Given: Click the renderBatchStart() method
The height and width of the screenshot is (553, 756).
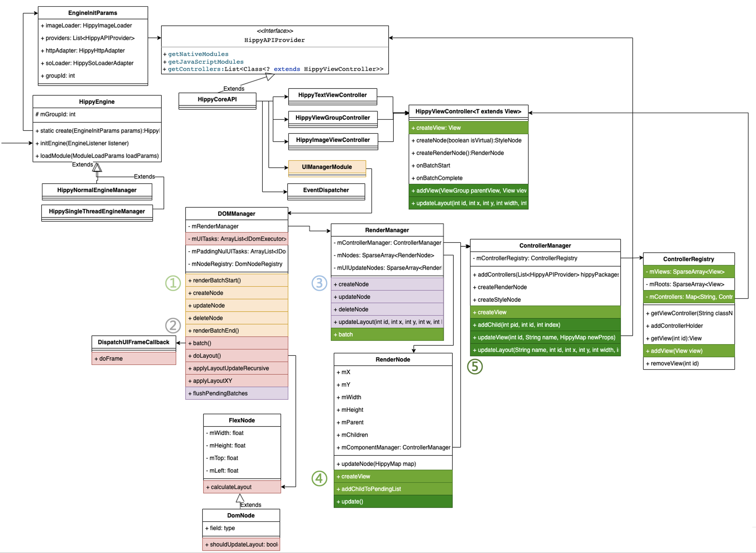Looking at the screenshot, I should pyautogui.click(x=237, y=281).
